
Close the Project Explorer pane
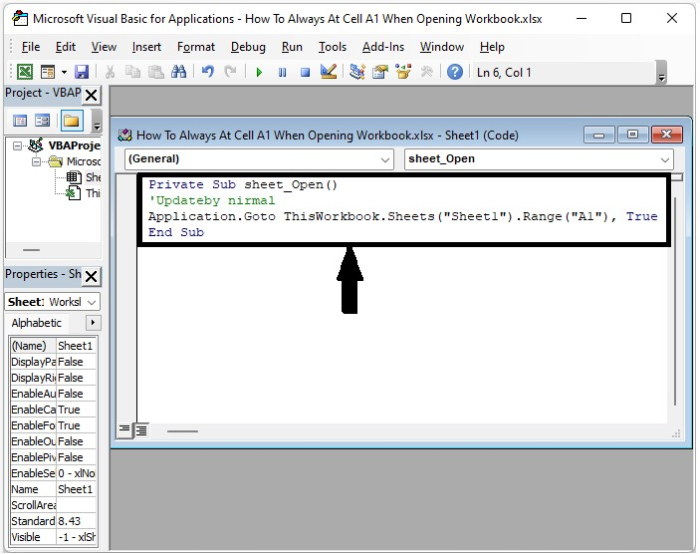[x=91, y=95]
